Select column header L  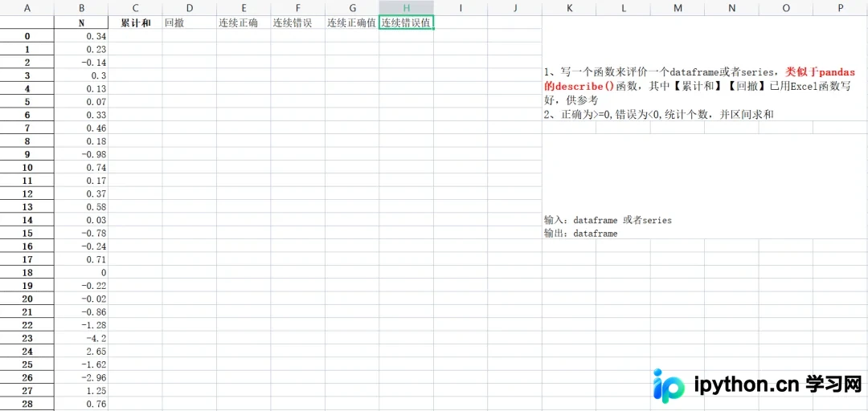(x=624, y=8)
